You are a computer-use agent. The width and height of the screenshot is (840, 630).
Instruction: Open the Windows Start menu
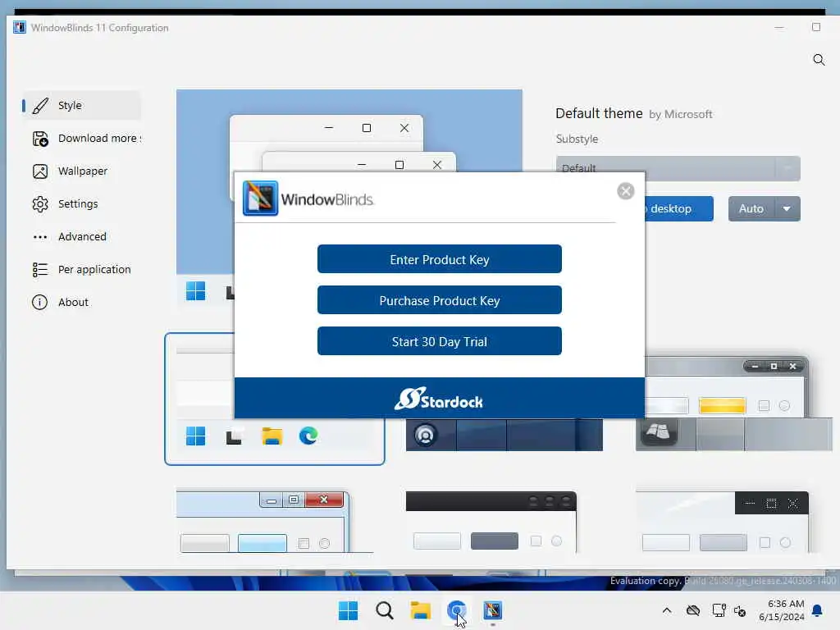(348, 610)
